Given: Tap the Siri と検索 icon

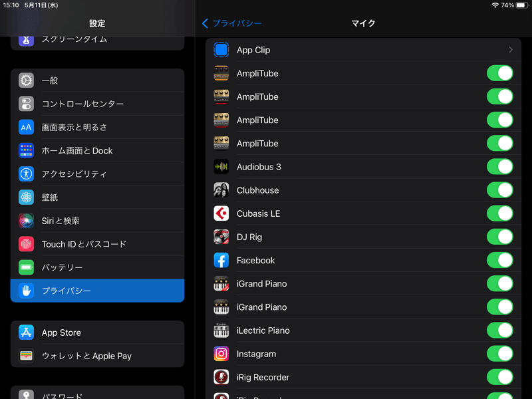Looking at the screenshot, I should (26, 221).
